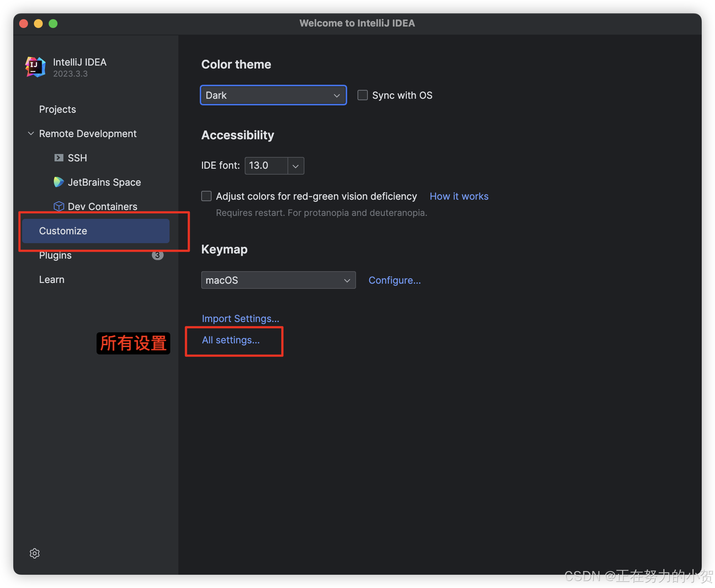Click the Plugins update count badge
This screenshot has width=715, height=588.
(157, 255)
